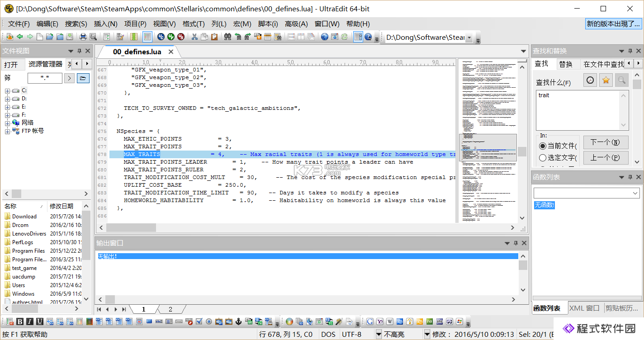Open the 不高亮 highlighting dropdown in status bar
The height and width of the screenshot is (340, 644).
click(x=379, y=334)
